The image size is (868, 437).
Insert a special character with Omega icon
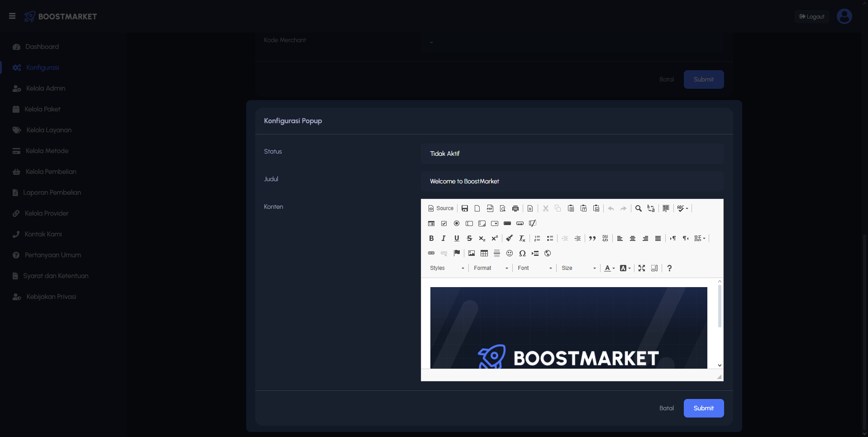click(x=522, y=253)
